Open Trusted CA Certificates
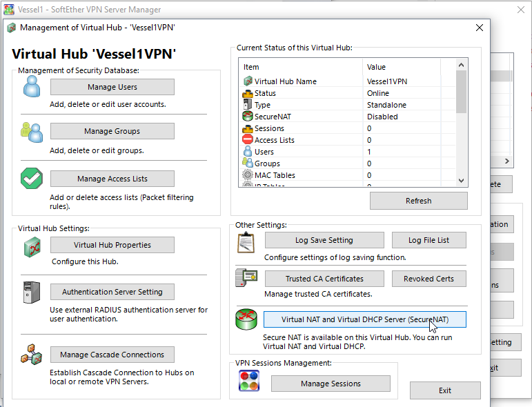 point(324,279)
